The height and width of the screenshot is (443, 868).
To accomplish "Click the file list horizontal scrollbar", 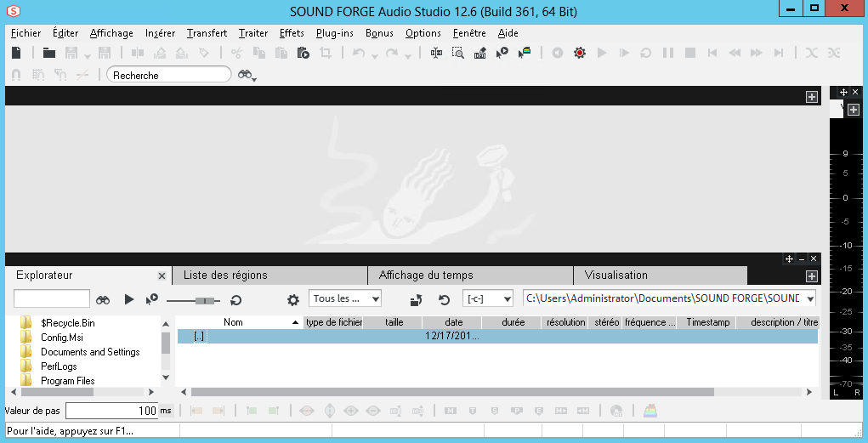I will pyautogui.click(x=452, y=392).
